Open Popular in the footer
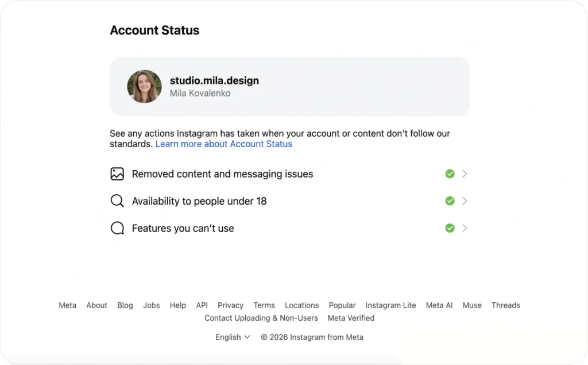The height and width of the screenshot is (365, 588). tap(342, 305)
